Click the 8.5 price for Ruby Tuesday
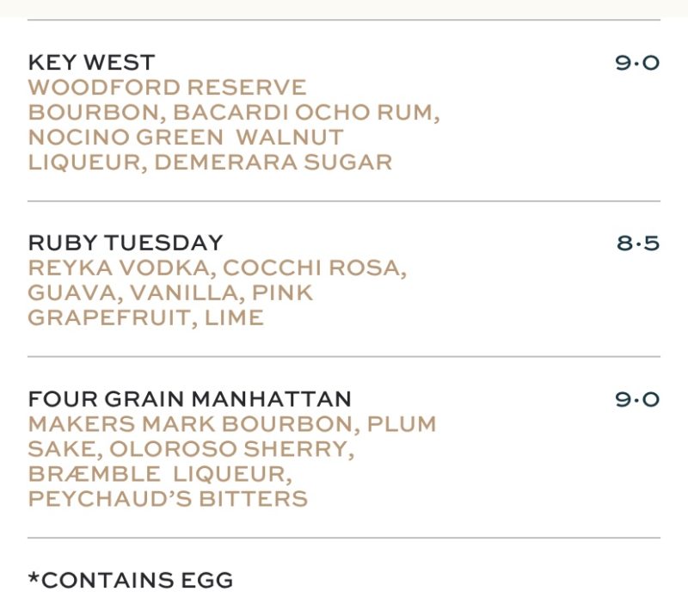688x616 pixels. coord(637,243)
